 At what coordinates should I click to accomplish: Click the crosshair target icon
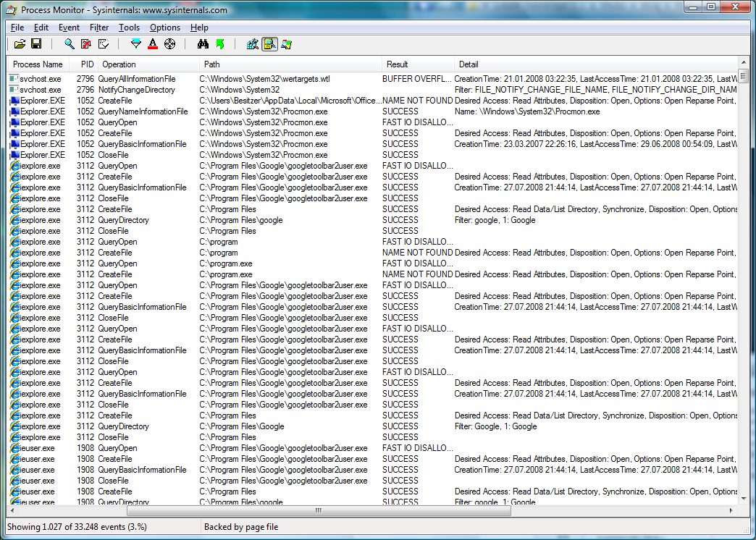(169, 44)
